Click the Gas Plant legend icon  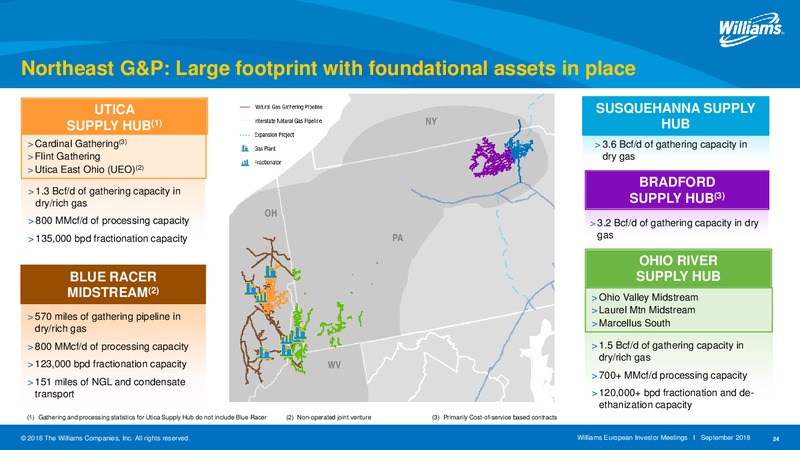coord(245,148)
